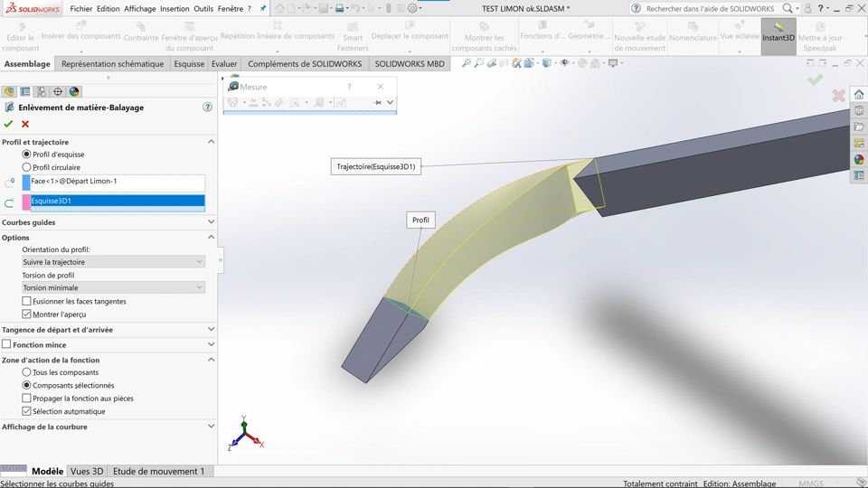
Task: Uncheck Montrer l'aperçu
Action: point(26,314)
